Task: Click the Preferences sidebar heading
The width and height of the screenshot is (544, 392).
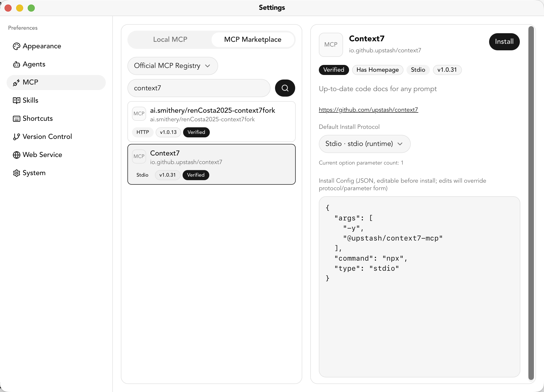Action: [23, 28]
